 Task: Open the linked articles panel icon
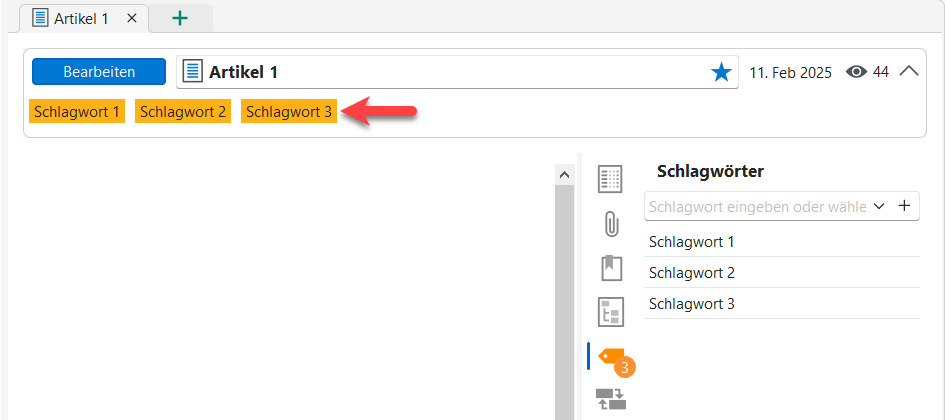tap(610, 400)
